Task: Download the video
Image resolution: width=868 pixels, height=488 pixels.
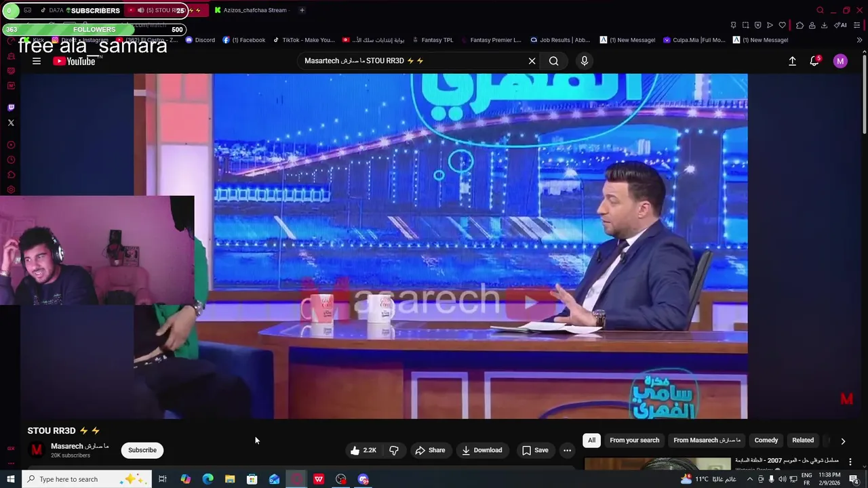Action: 482,450
